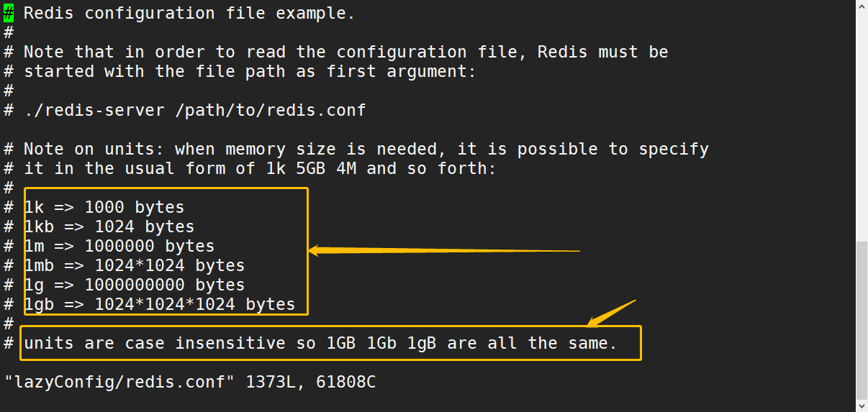The height and width of the screenshot is (412, 868).
Task: Click "1373L, 61808C" in status line
Action: click(x=311, y=382)
